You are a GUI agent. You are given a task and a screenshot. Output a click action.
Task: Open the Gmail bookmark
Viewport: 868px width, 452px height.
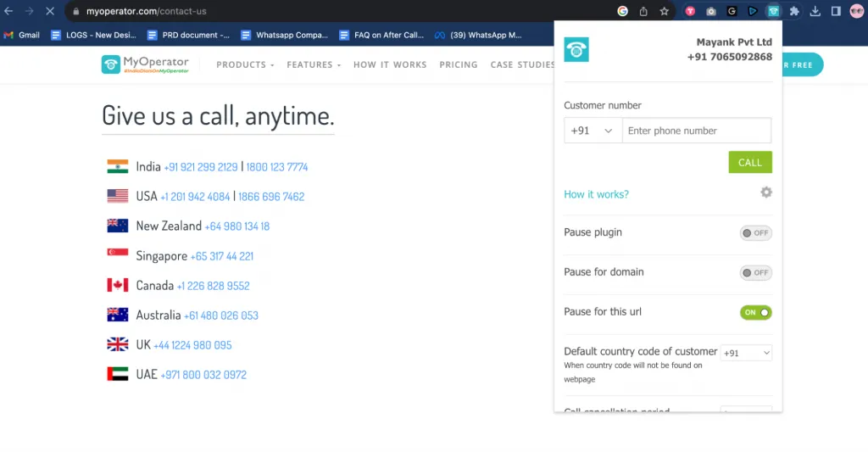coord(22,35)
